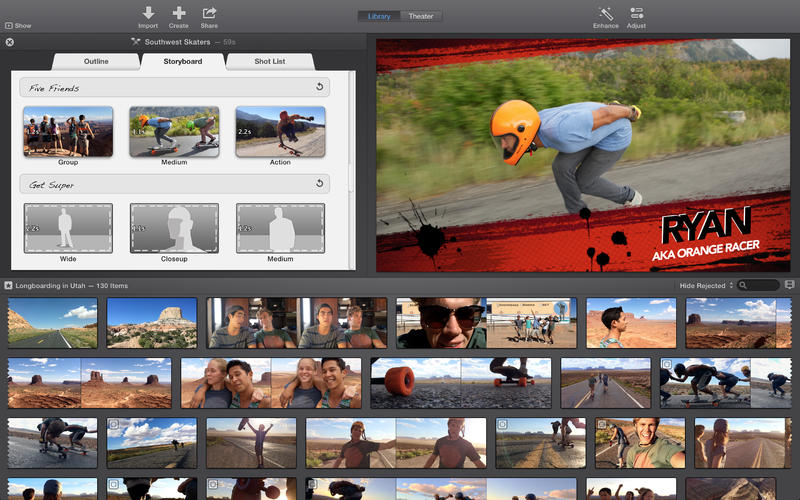This screenshot has height=500, width=800.
Task: Close the Southwest Skaters trailer panel
Action: tap(9, 42)
